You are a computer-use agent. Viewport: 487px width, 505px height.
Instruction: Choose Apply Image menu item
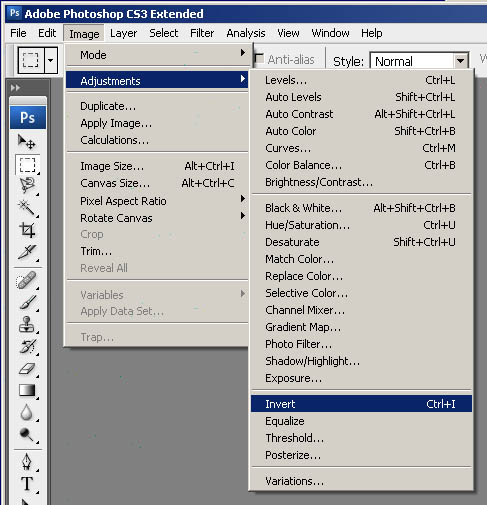click(x=157, y=123)
